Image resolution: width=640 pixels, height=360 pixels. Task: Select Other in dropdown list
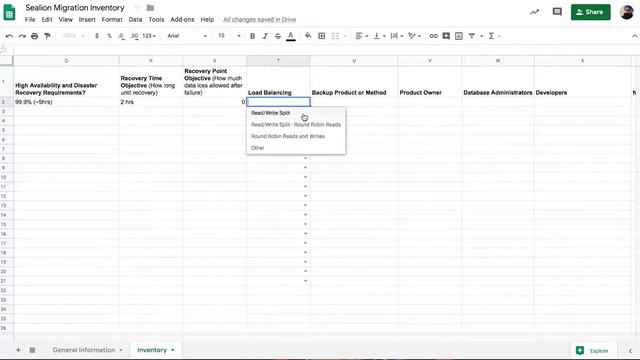pos(296,148)
